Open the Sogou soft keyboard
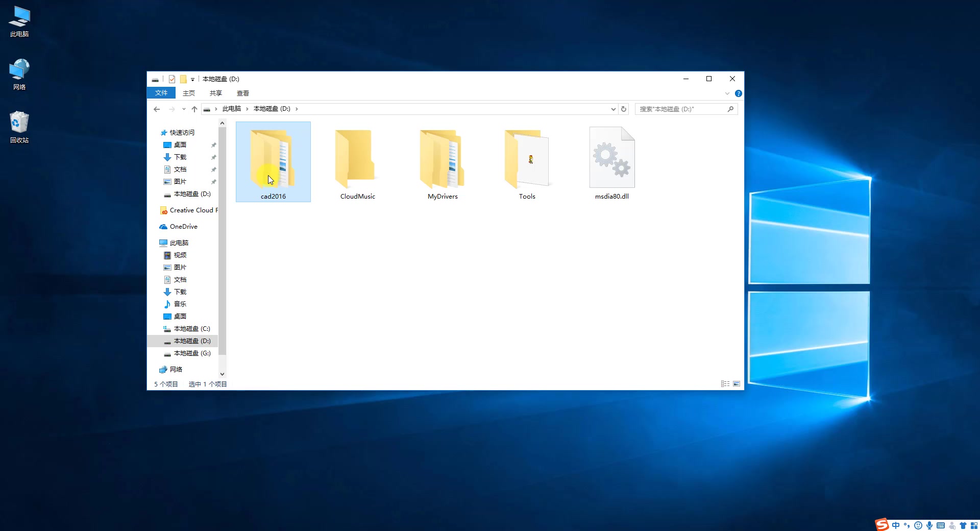This screenshot has height=531, width=980. (940, 525)
